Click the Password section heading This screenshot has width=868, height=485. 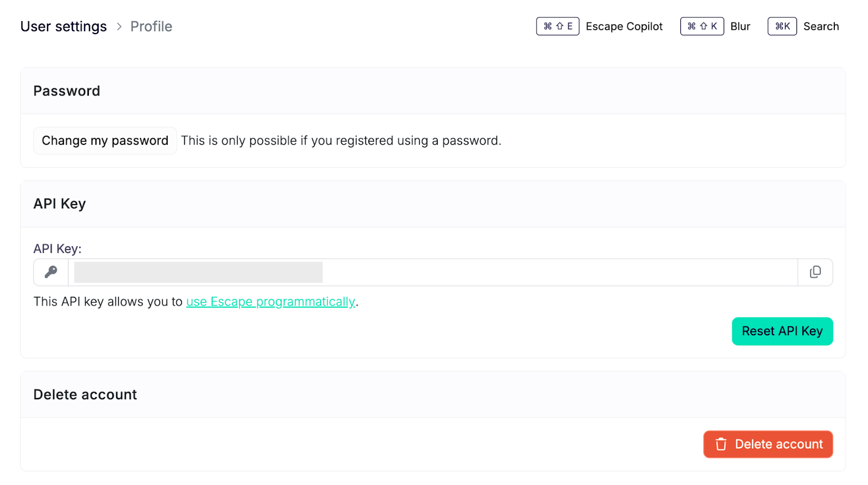(x=67, y=91)
